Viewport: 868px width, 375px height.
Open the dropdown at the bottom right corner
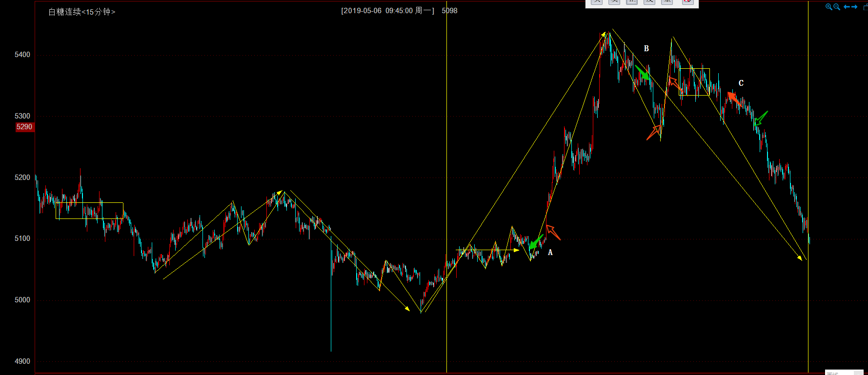coord(858,373)
